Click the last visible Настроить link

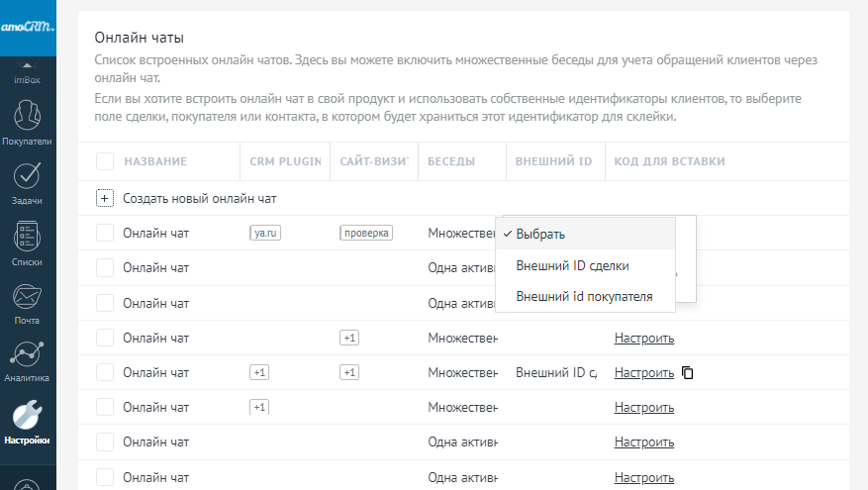643,477
